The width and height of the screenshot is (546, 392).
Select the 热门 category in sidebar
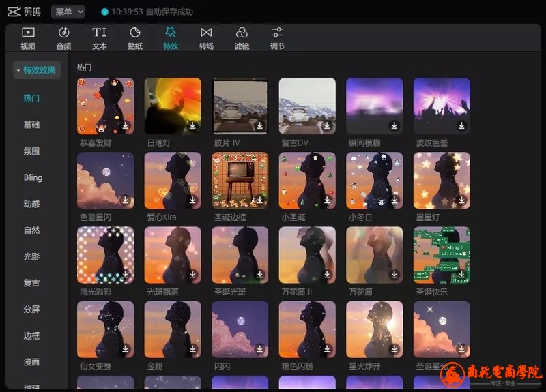point(31,98)
